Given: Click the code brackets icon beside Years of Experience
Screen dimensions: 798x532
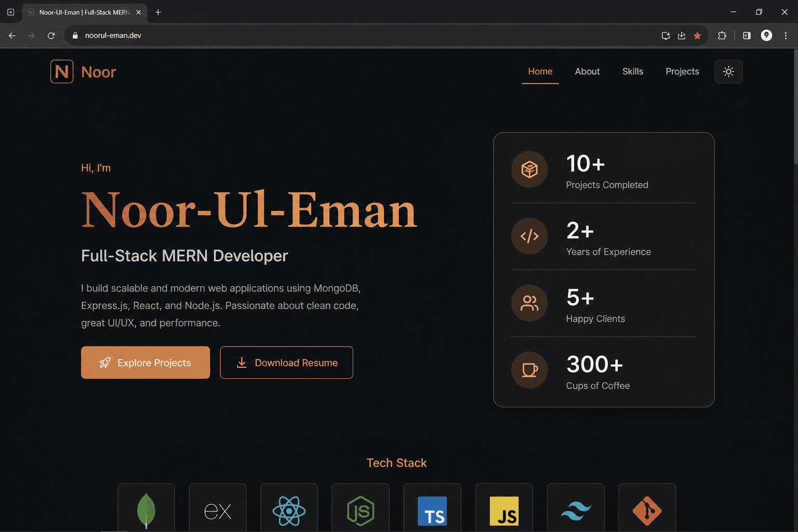Looking at the screenshot, I should pos(529,236).
